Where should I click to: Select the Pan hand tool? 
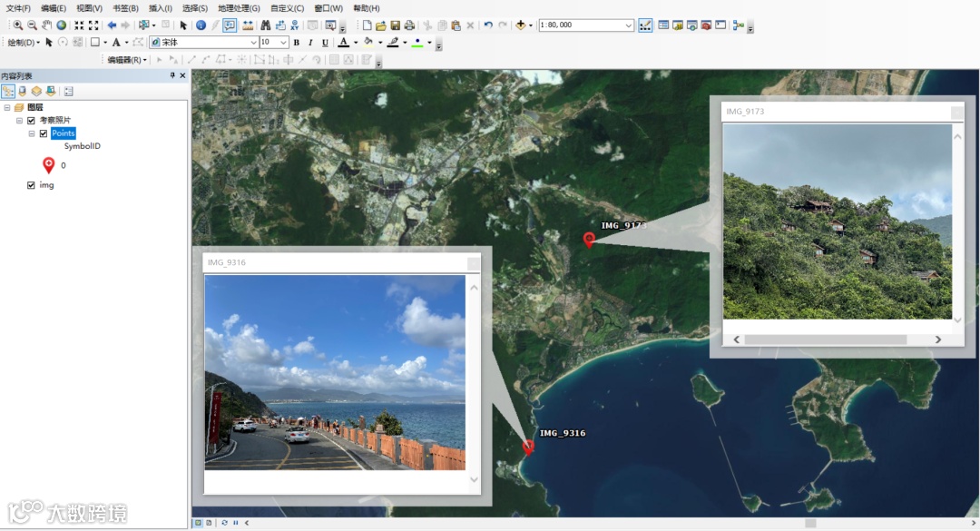(x=46, y=25)
